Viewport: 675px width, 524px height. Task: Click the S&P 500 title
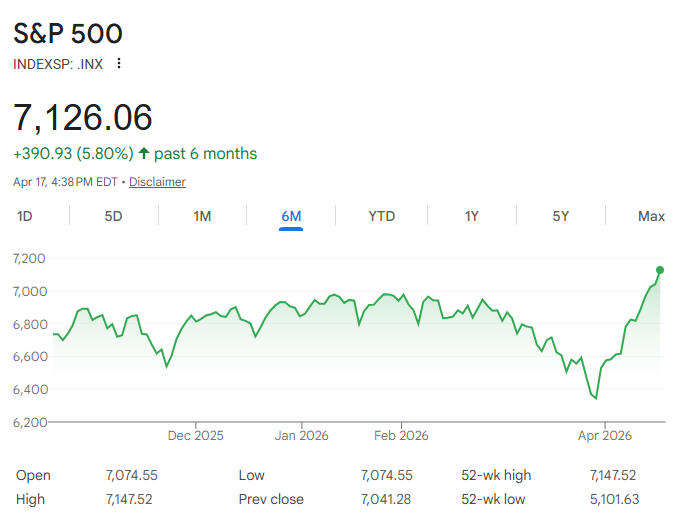point(68,33)
